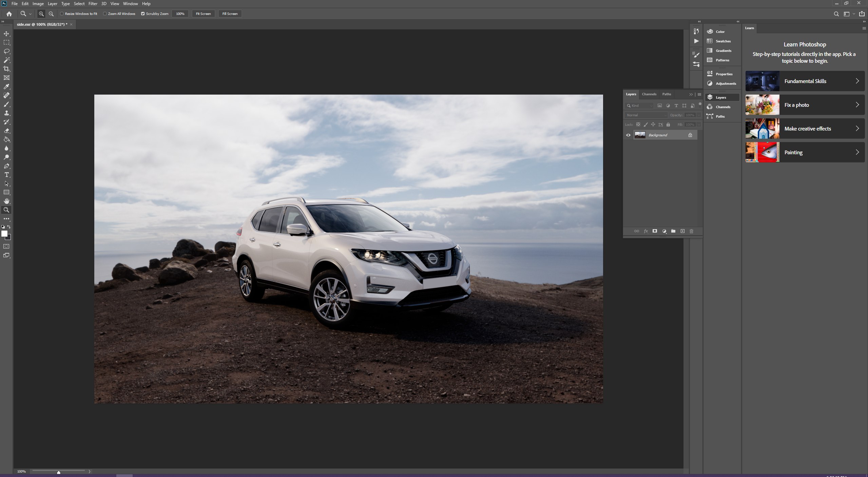This screenshot has height=477, width=868.
Task: Open the Image menu
Action: 38,4
